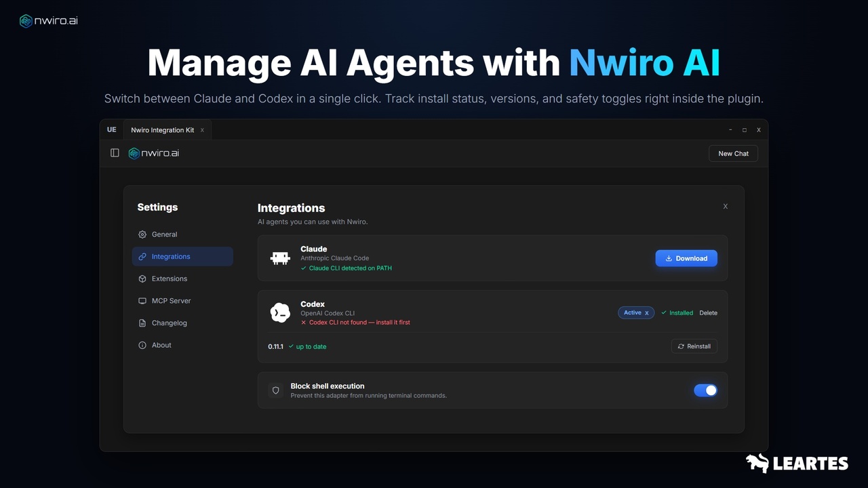Minimize the plugin window
Screen dimensions: 868x488
click(x=730, y=130)
